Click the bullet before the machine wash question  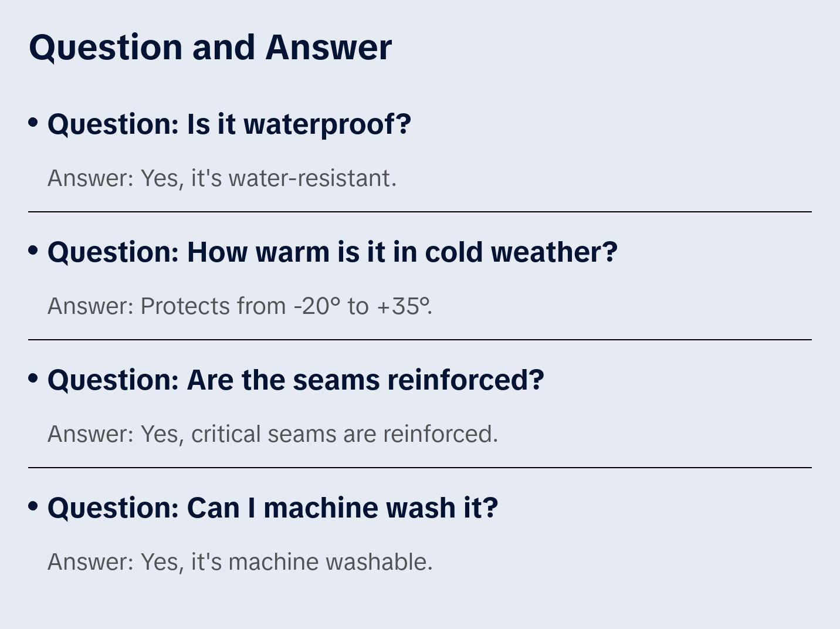[x=33, y=506]
